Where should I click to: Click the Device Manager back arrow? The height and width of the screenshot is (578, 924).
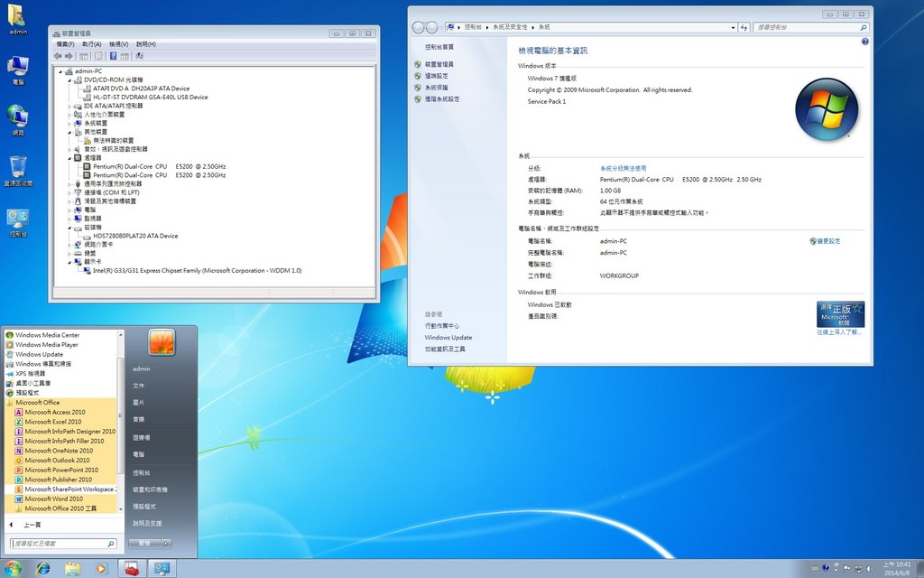(59, 56)
